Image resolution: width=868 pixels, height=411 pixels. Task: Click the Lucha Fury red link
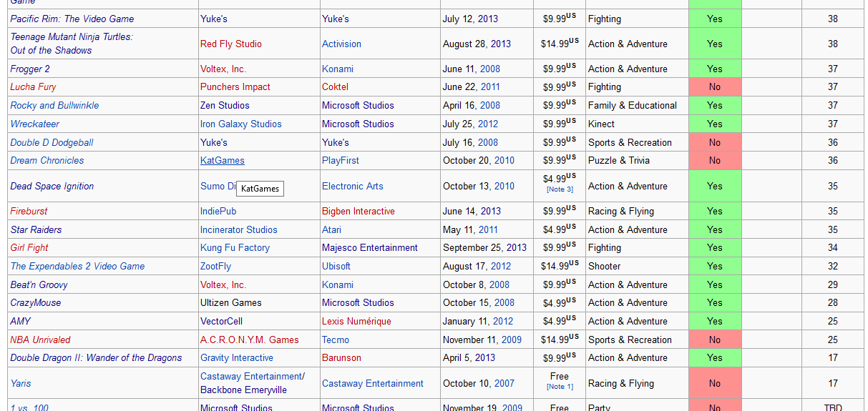33,86
